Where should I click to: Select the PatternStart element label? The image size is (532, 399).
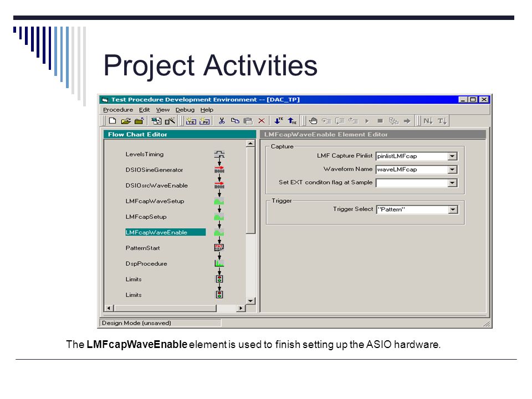[142, 248]
